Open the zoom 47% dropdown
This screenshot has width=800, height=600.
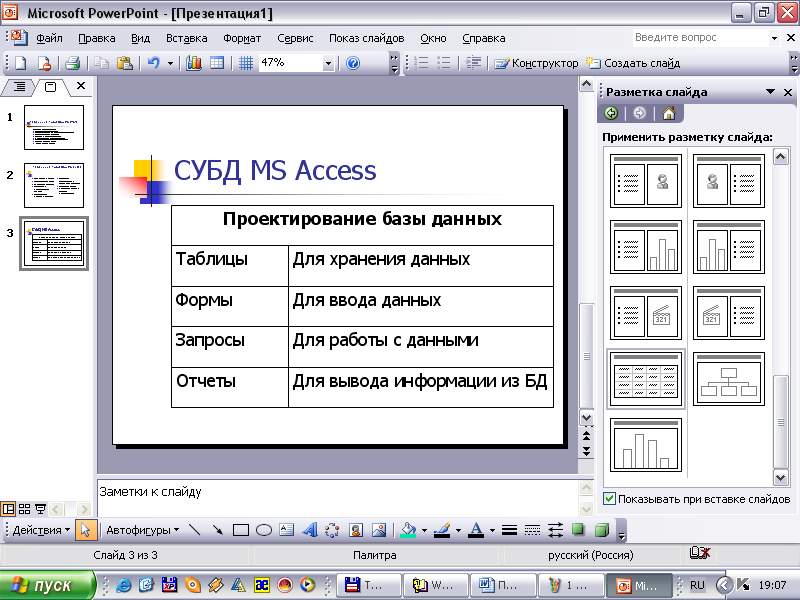(328, 64)
